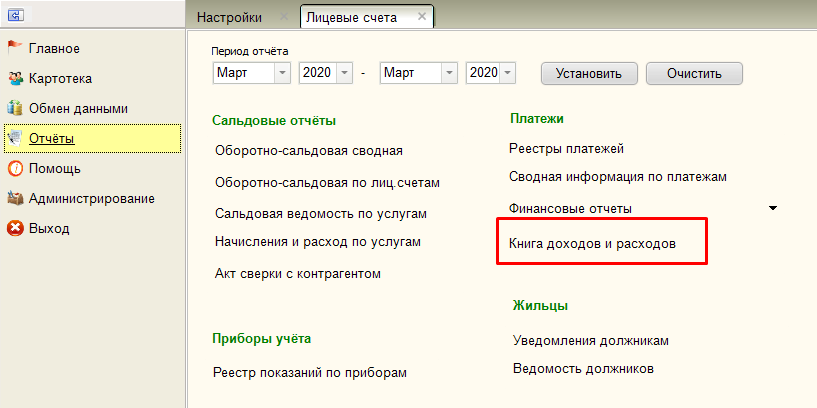Click the red cross icon beside Выход
Viewport: 817px width, 408px height.
pyautogui.click(x=16, y=229)
